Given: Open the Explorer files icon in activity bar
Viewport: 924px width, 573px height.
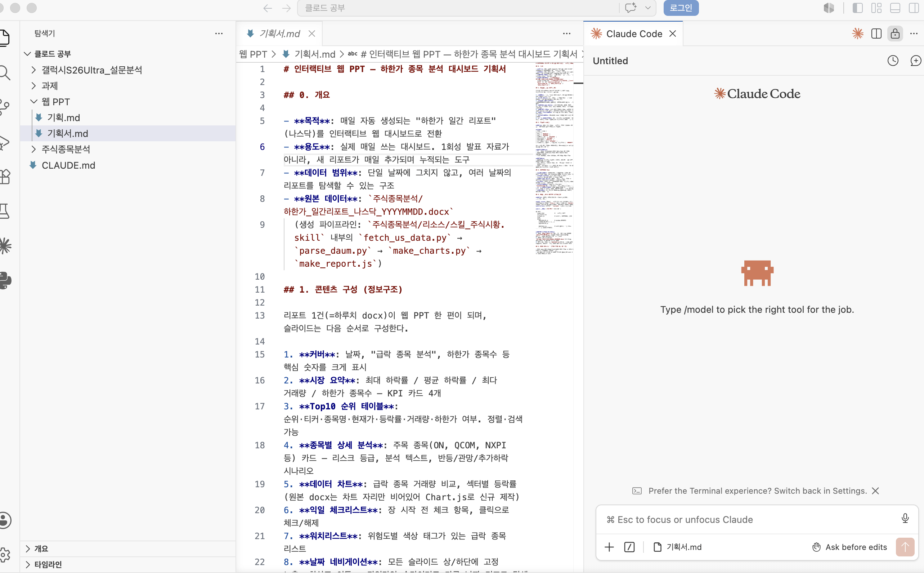Looking at the screenshot, I should [4, 37].
